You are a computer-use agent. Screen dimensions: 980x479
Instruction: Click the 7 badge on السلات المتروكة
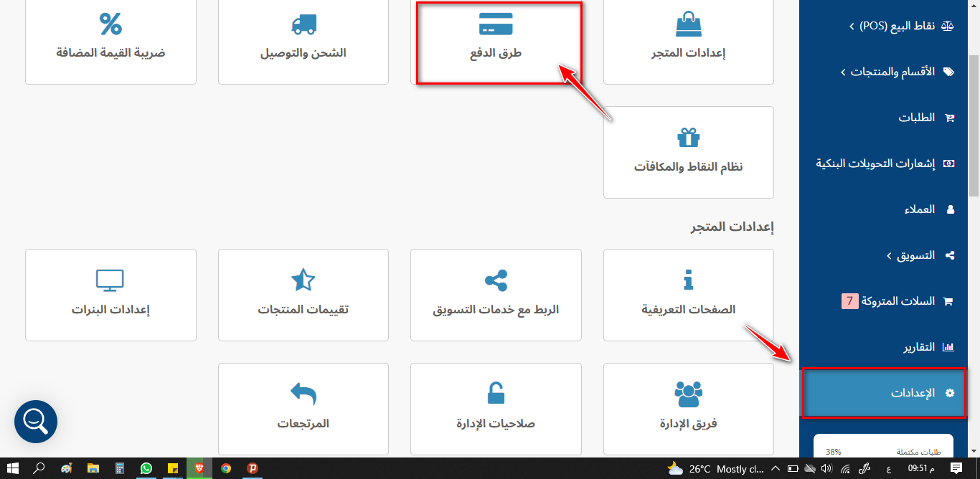pos(849,301)
